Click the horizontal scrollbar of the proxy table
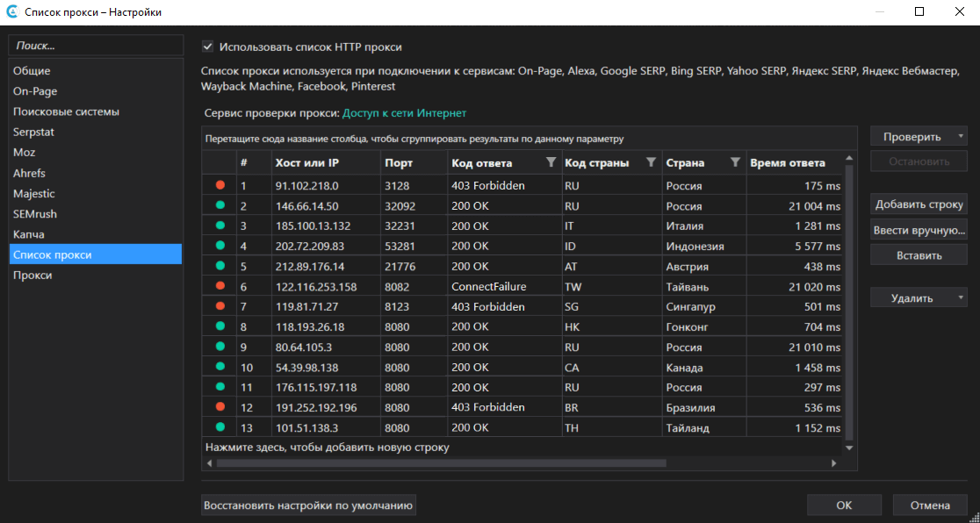 441,463
